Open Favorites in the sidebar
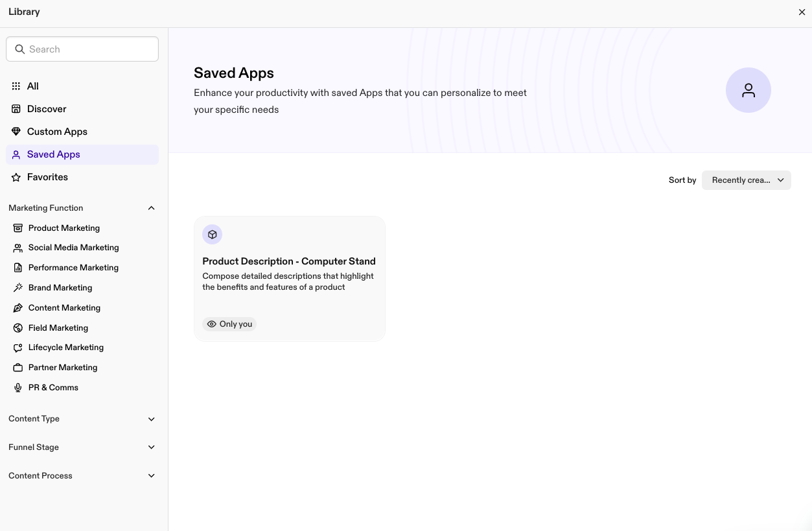The height and width of the screenshot is (531, 812). [x=82, y=177]
